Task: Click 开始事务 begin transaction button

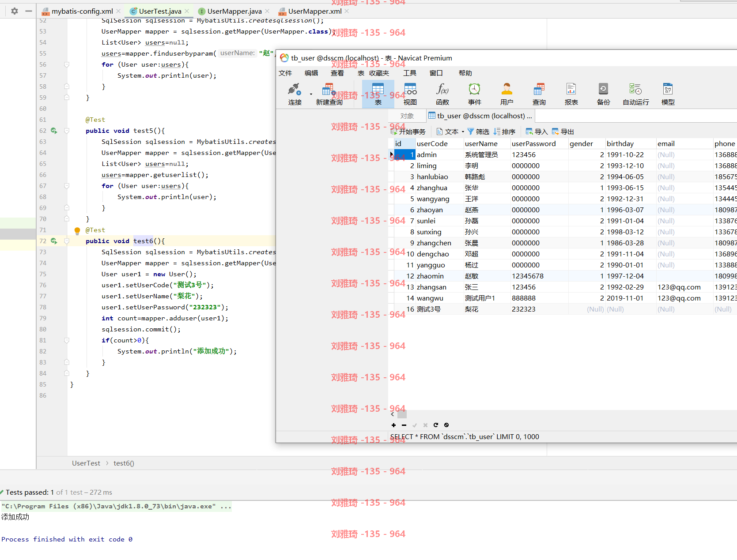Action: (x=408, y=132)
